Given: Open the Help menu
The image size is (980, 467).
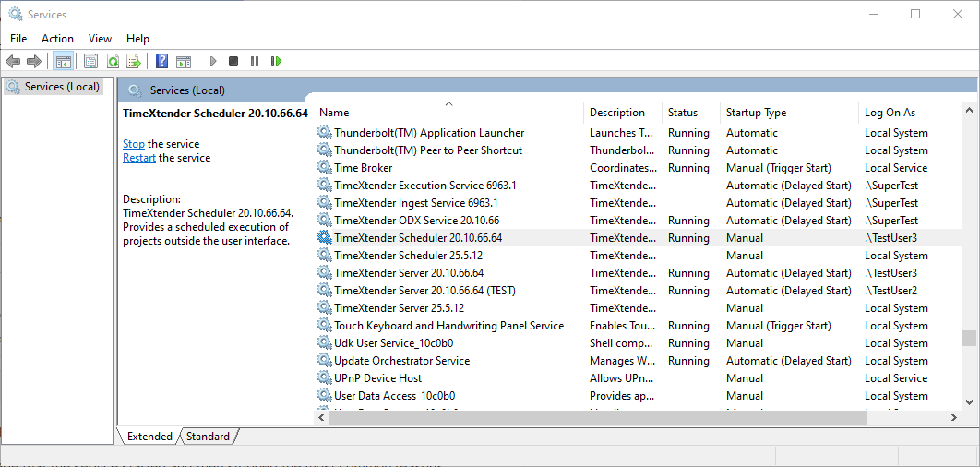Looking at the screenshot, I should point(137,39).
